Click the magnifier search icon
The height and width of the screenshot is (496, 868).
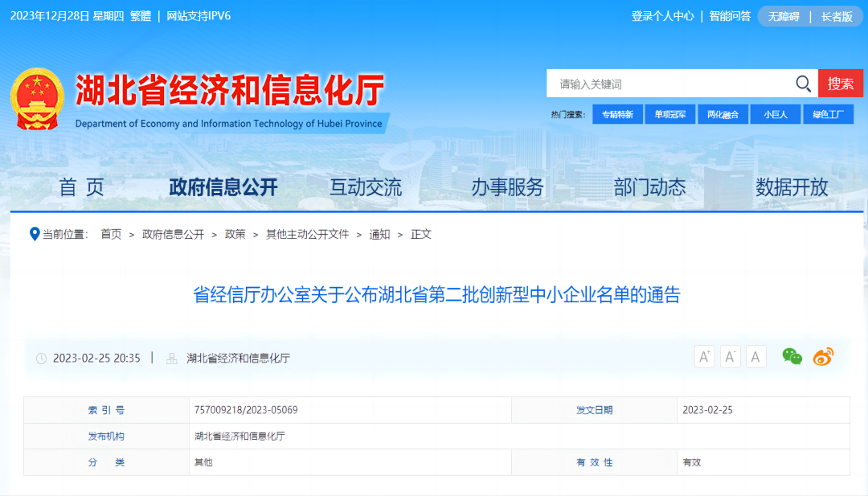803,84
